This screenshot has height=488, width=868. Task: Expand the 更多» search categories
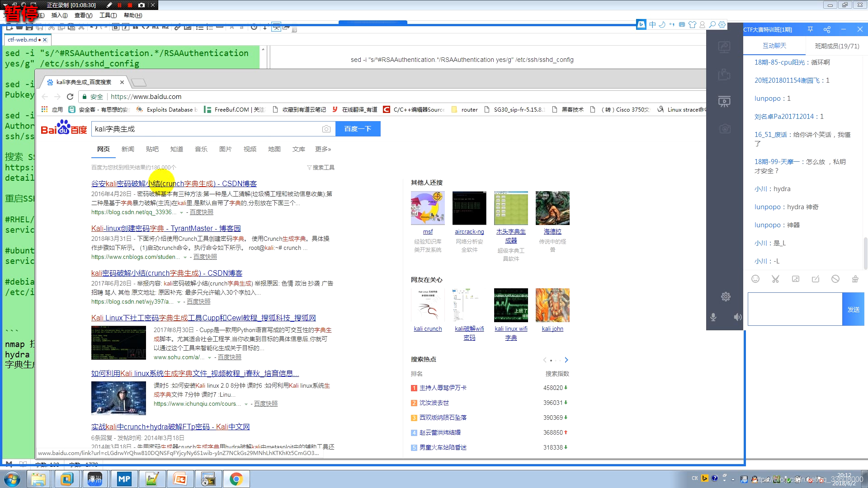323,149
